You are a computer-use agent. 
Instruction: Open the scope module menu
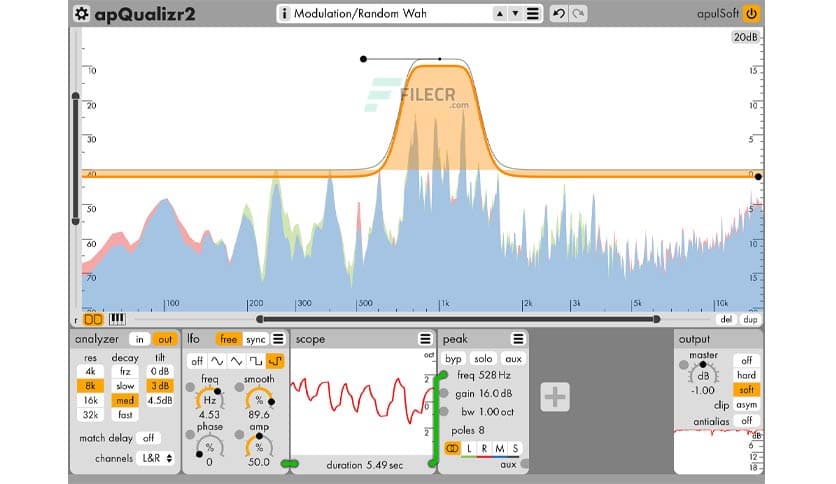425,339
